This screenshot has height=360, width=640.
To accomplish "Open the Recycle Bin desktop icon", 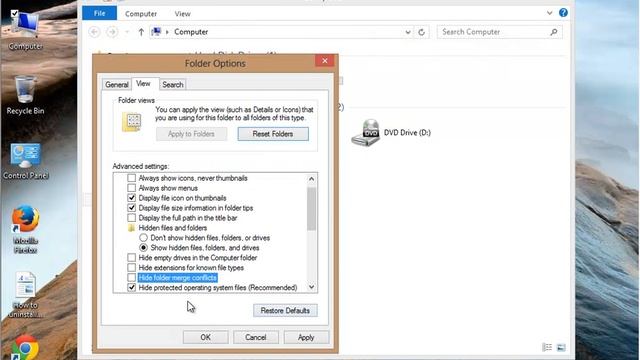I will [25, 95].
